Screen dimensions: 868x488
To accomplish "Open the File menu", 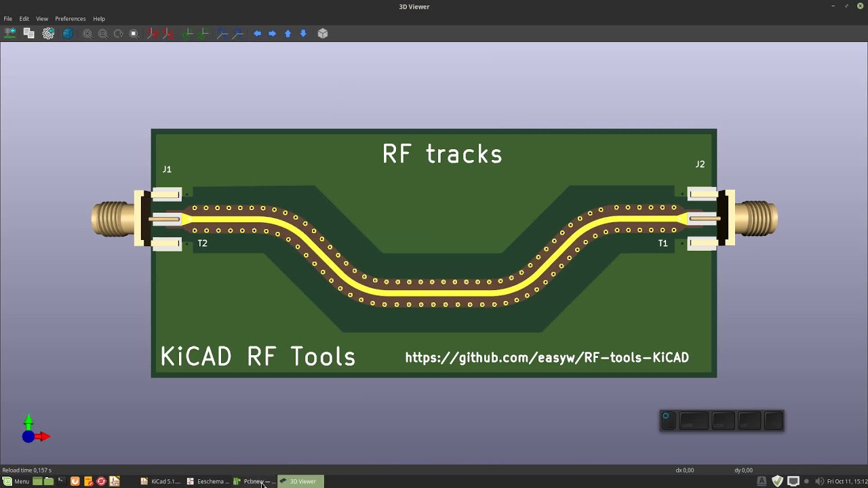I will [x=8, y=19].
